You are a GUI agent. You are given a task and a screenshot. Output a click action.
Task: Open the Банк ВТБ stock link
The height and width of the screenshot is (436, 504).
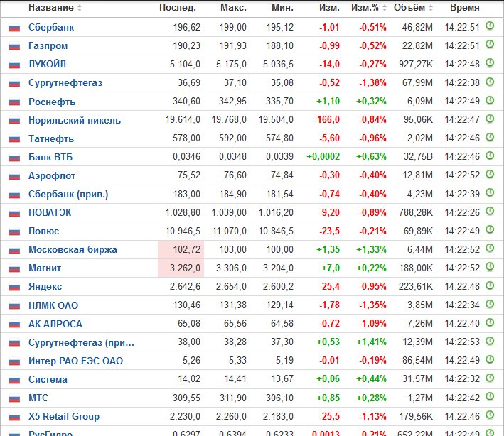coord(50,157)
